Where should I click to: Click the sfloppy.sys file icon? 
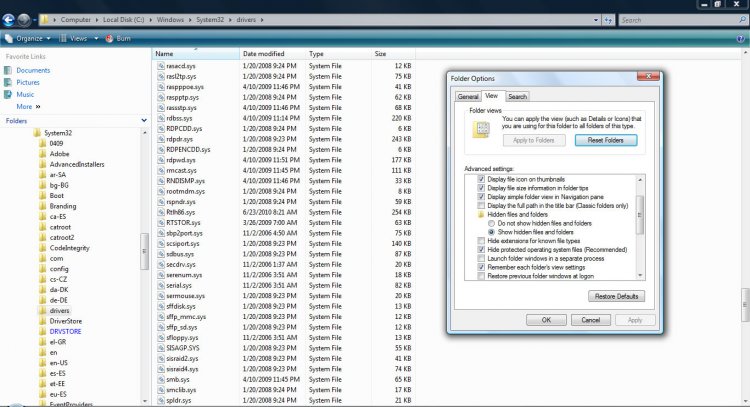pyautogui.click(x=161, y=338)
